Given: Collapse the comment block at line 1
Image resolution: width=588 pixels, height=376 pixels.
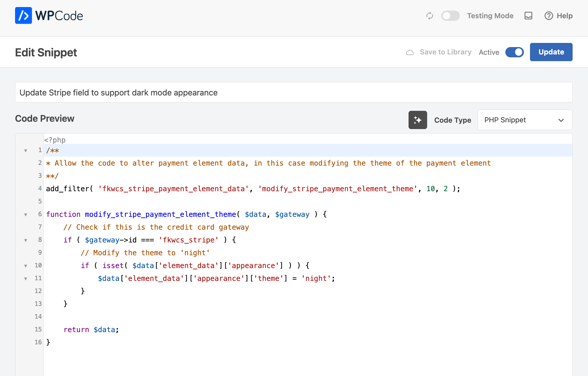Looking at the screenshot, I should pyautogui.click(x=26, y=151).
